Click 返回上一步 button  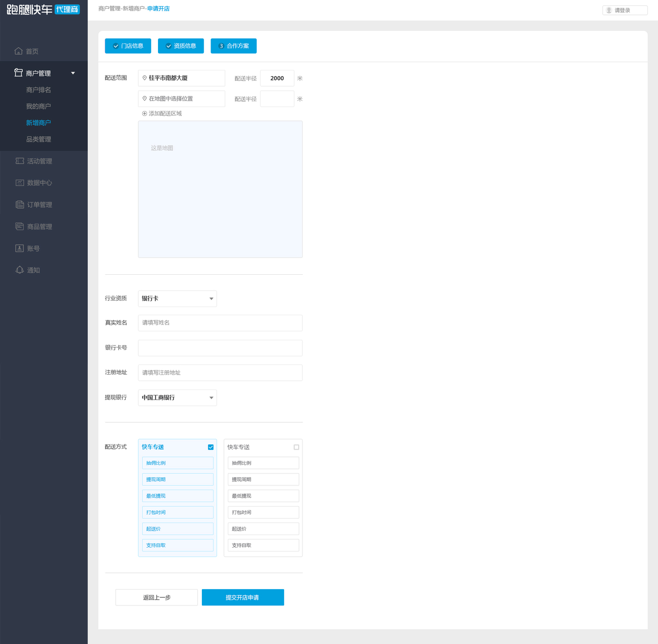[x=157, y=597]
